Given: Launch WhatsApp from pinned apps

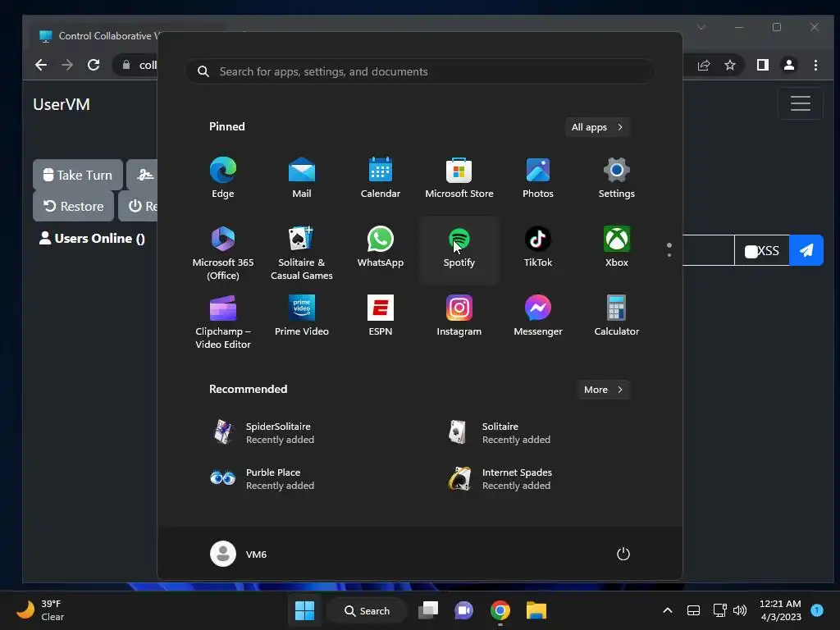Looking at the screenshot, I should (x=381, y=247).
